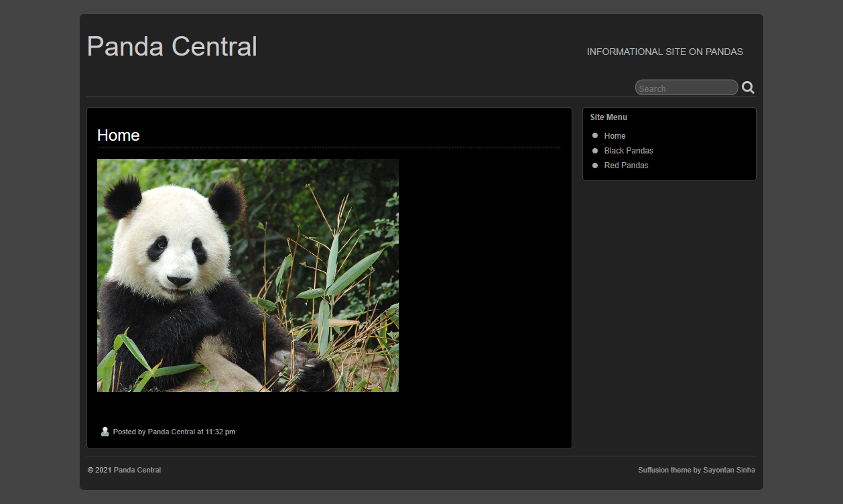Open Sayontan Sinha's link in footer
The image size is (843, 504).
[728, 470]
